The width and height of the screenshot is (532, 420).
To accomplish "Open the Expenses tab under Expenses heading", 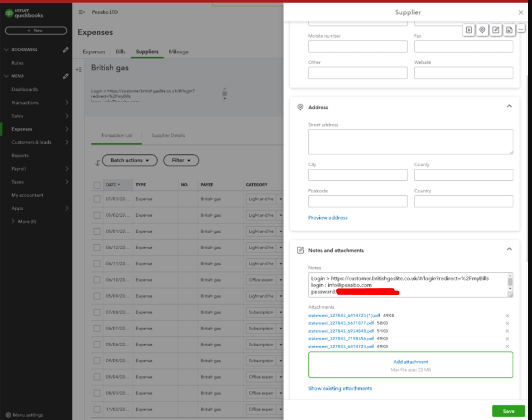I will [x=94, y=51].
